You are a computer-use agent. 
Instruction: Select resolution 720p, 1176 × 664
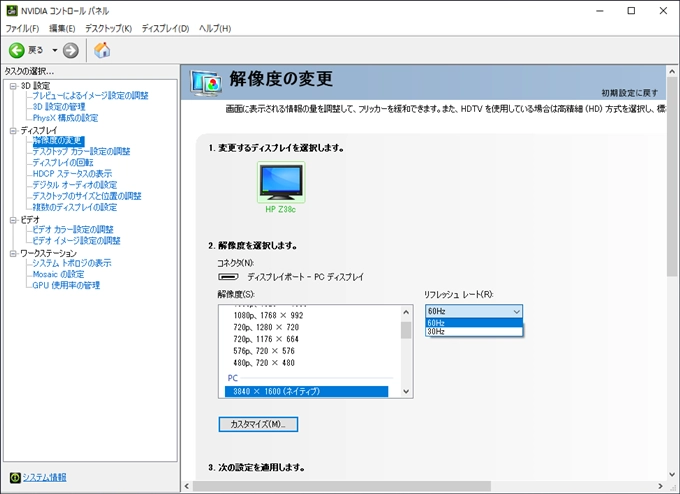tap(266, 339)
